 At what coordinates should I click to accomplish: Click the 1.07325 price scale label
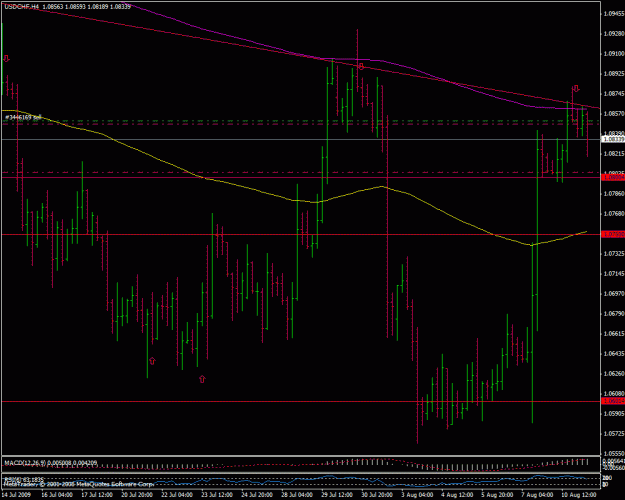(x=614, y=254)
